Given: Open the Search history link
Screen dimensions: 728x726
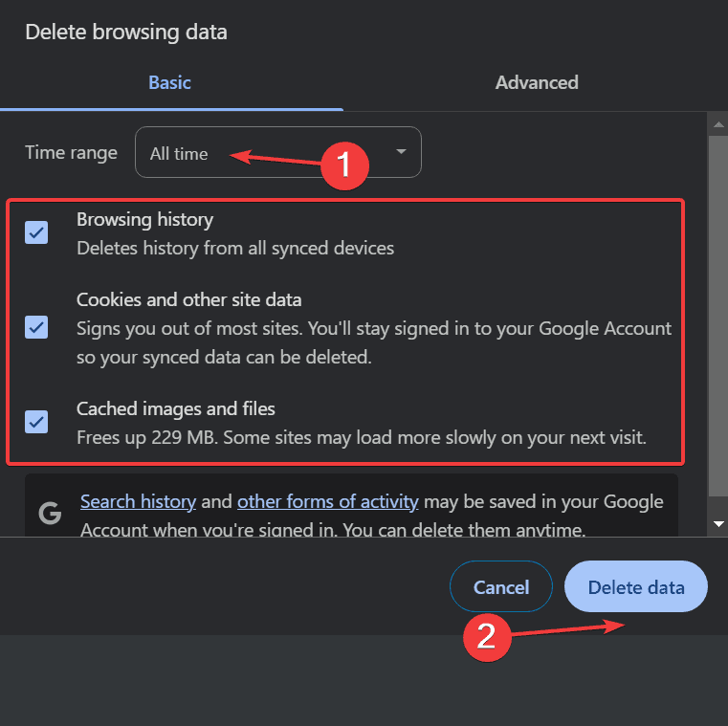Looking at the screenshot, I should coord(138,502).
